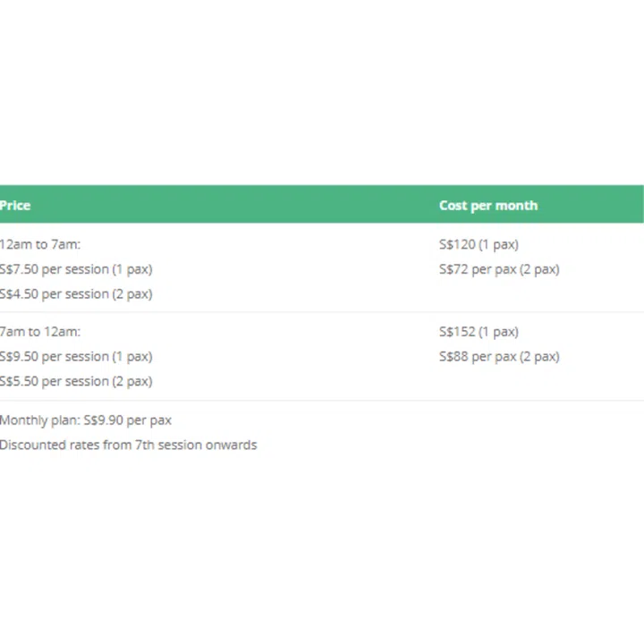This screenshot has height=644, width=644.
Task: Click the divider line below S$4.50 rate
Action: 268,312
